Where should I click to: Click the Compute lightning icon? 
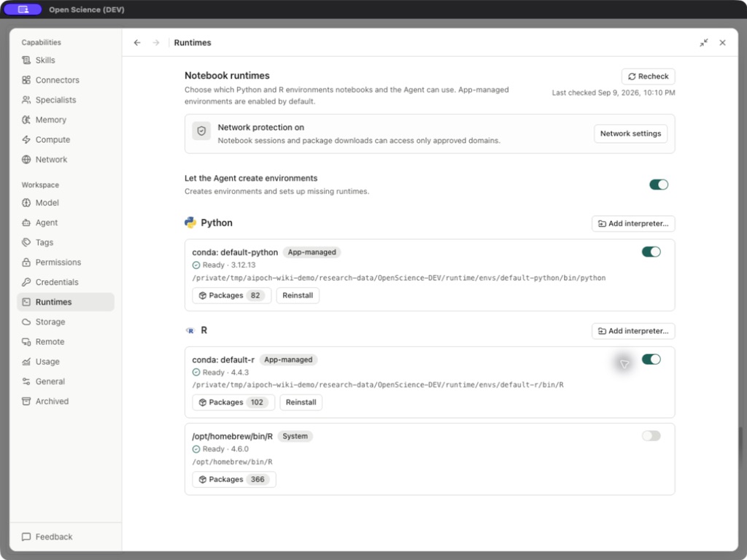click(x=26, y=139)
